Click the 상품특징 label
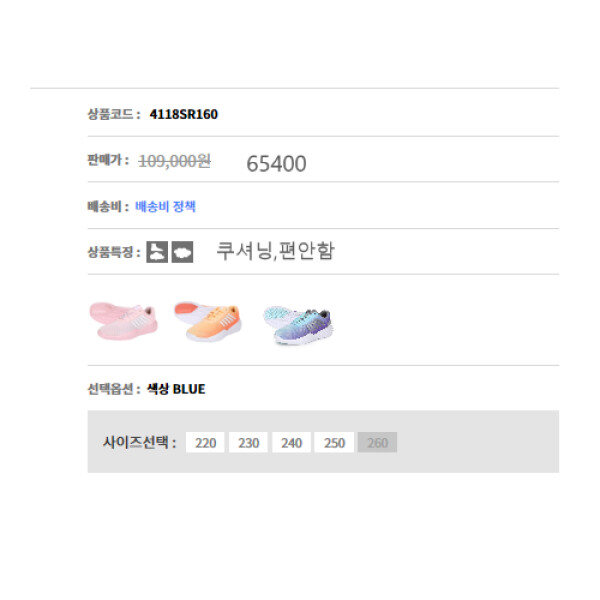The image size is (600, 600). 114,253
